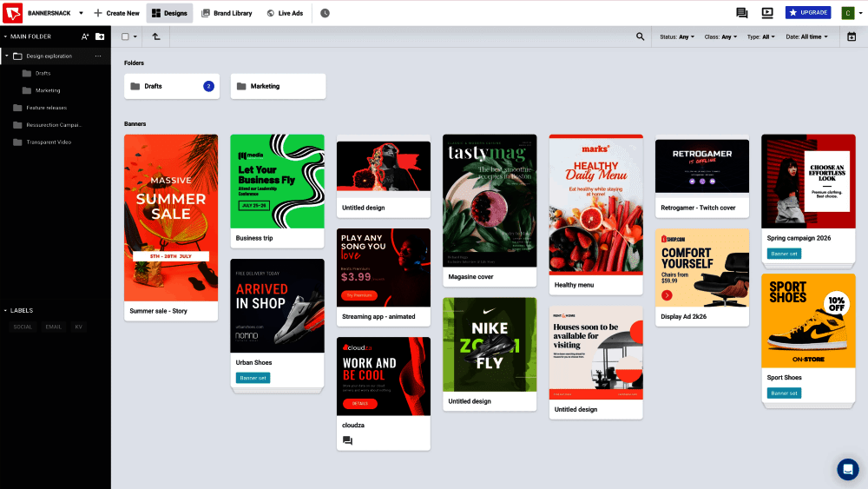
Task: Click the UPGRADE button
Action: (807, 12)
